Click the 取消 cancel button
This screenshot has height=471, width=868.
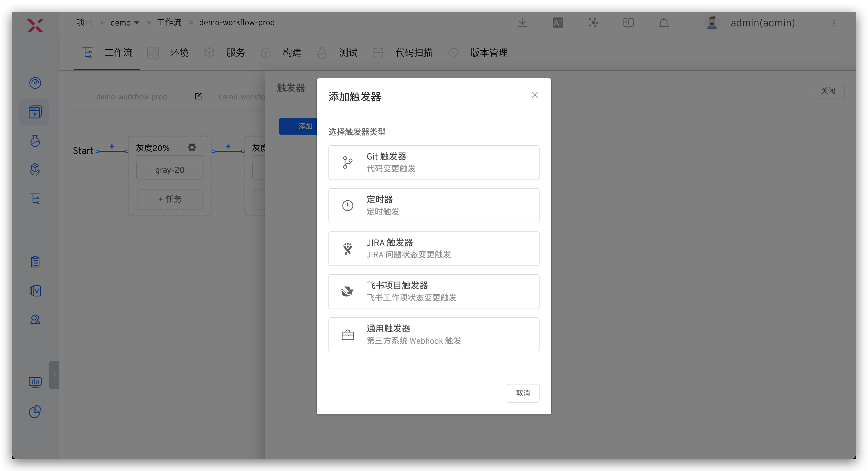523,393
